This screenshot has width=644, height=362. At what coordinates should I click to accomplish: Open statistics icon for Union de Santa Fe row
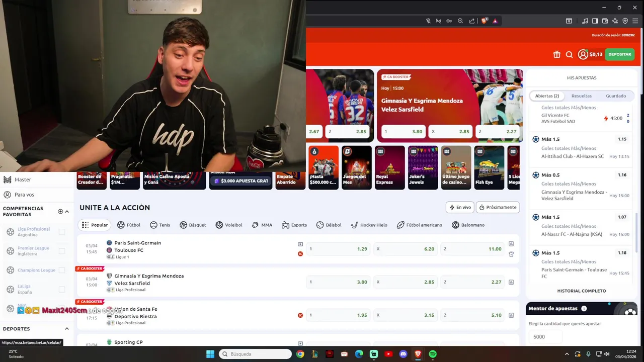tap(511, 315)
